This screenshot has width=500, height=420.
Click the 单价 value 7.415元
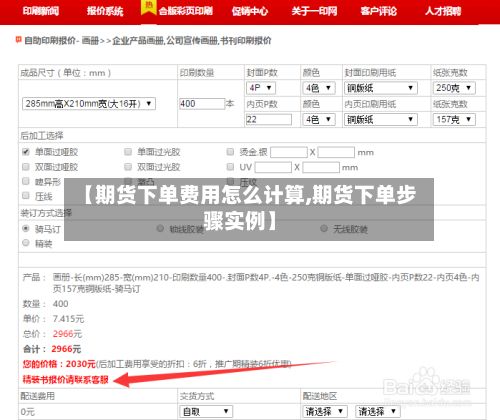[68, 319]
